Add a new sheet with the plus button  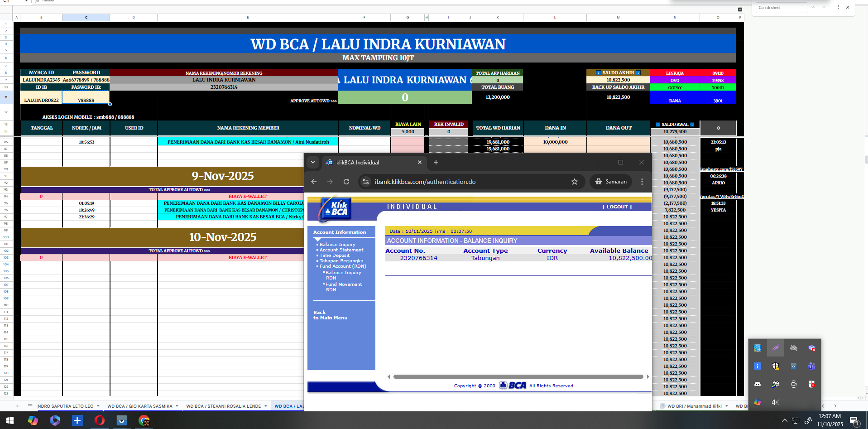18,406
